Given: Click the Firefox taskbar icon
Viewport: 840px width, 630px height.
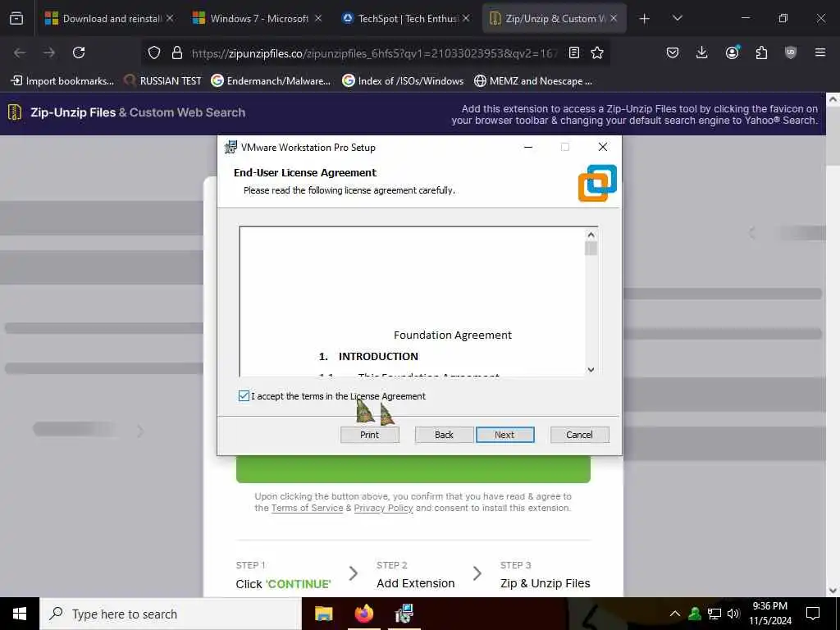Looking at the screenshot, I should tap(364, 614).
